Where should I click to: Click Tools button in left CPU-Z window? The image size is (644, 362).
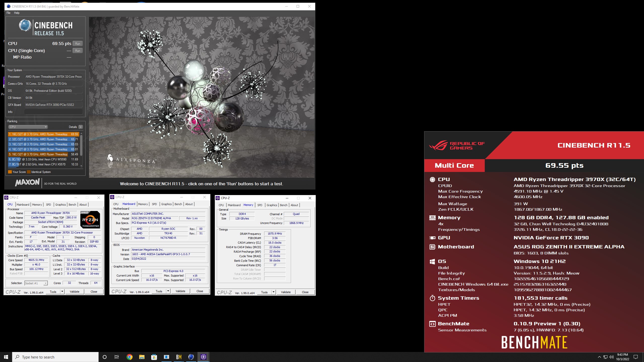pos(53,292)
